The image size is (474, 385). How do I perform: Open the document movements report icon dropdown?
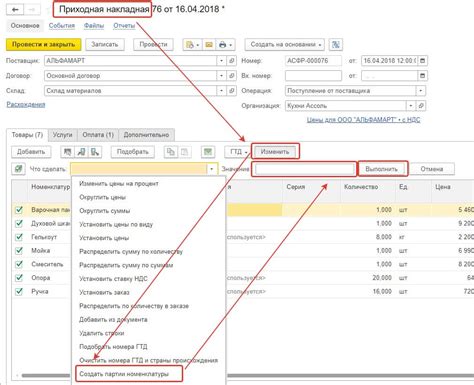[x=192, y=44]
